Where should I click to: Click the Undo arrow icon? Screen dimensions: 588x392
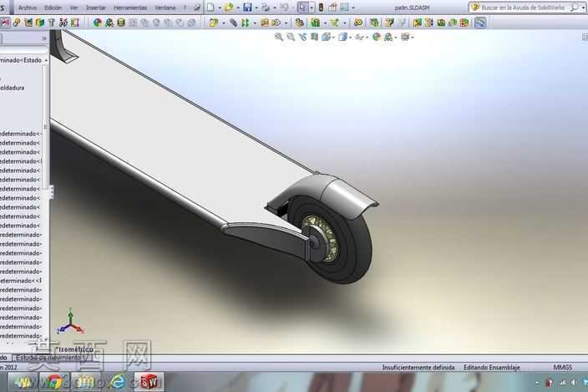click(x=284, y=8)
